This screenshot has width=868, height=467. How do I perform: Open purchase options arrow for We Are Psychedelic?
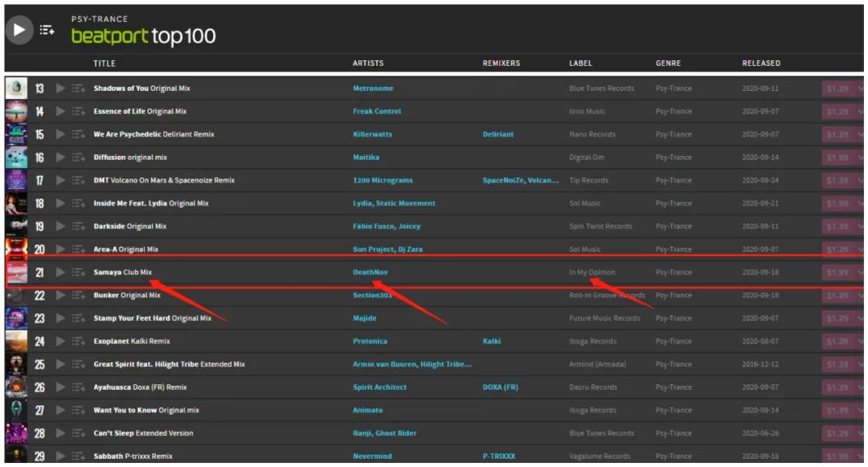click(860, 134)
